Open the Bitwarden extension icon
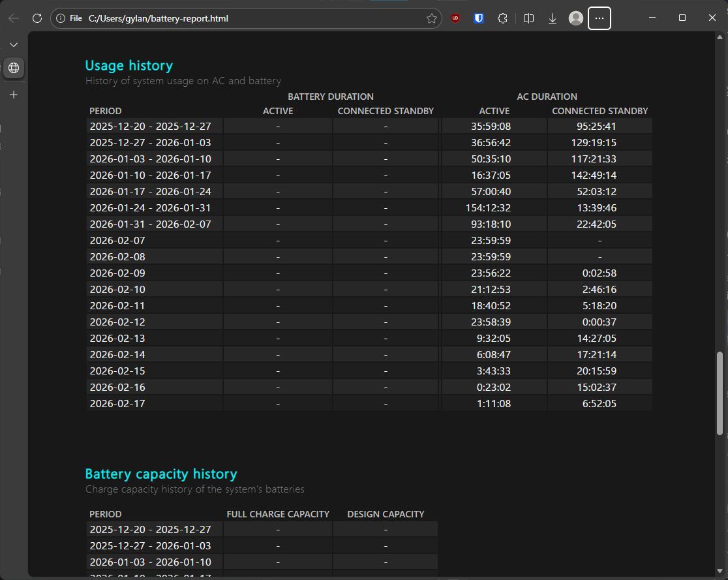728x580 pixels. [479, 18]
